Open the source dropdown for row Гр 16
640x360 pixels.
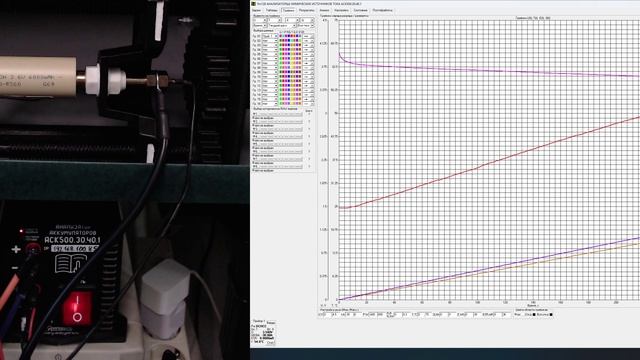[270, 103]
